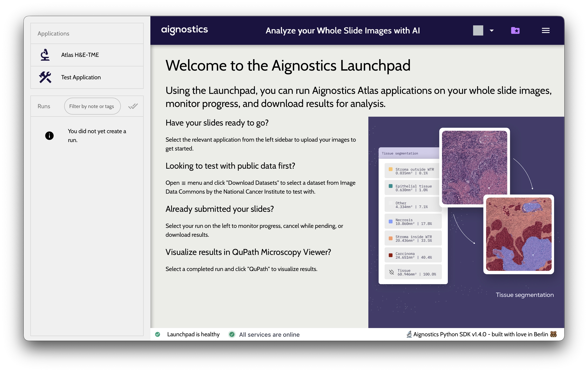Open the hamburger menu

[x=546, y=31]
